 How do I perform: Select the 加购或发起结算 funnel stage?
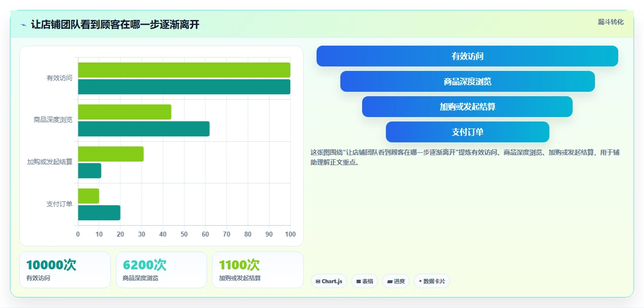(467, 107)
